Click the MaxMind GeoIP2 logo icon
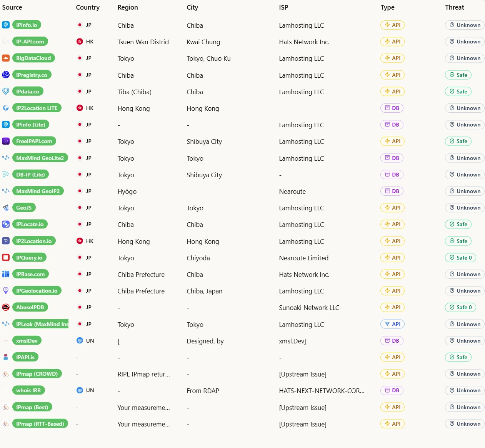 pos(6,191)
